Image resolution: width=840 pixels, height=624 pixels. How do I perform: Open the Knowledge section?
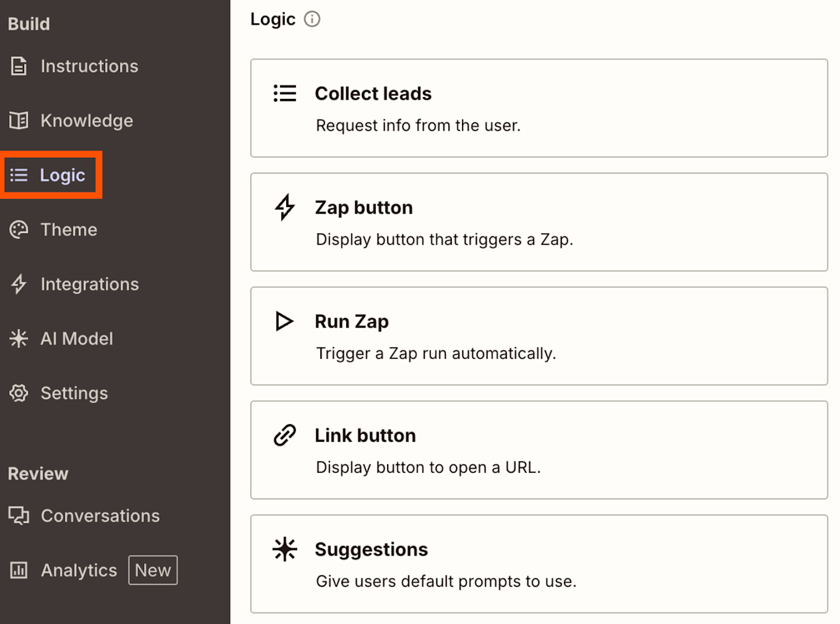tap(87, 121)
